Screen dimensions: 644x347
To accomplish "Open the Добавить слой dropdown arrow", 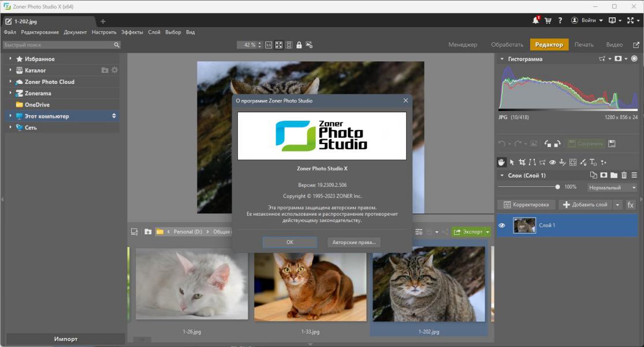I will [x=617, y=205].
